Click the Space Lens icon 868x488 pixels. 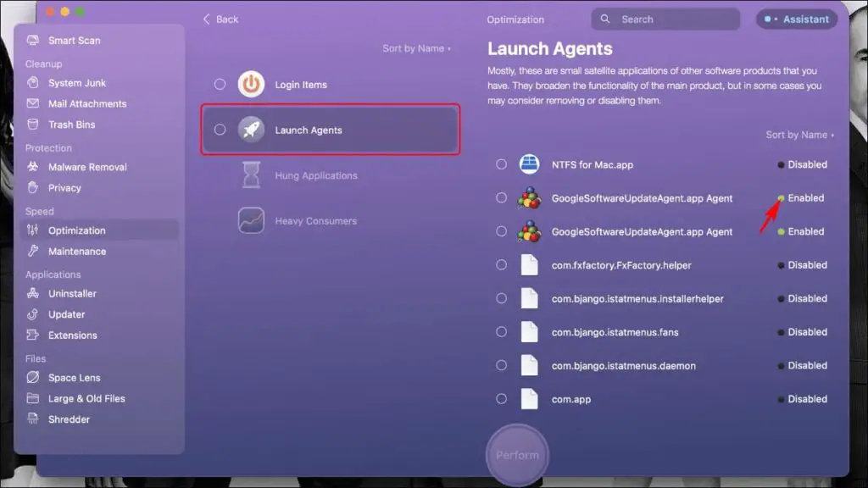33,377
